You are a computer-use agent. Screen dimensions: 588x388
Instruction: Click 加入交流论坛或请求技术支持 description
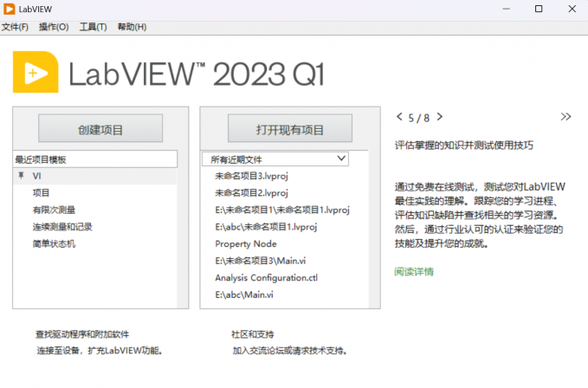289,351
